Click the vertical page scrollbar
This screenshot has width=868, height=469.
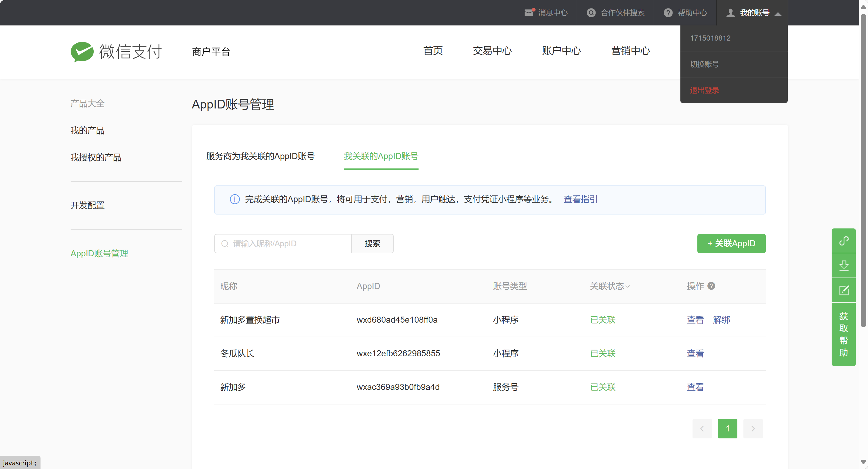pos(863,168)
